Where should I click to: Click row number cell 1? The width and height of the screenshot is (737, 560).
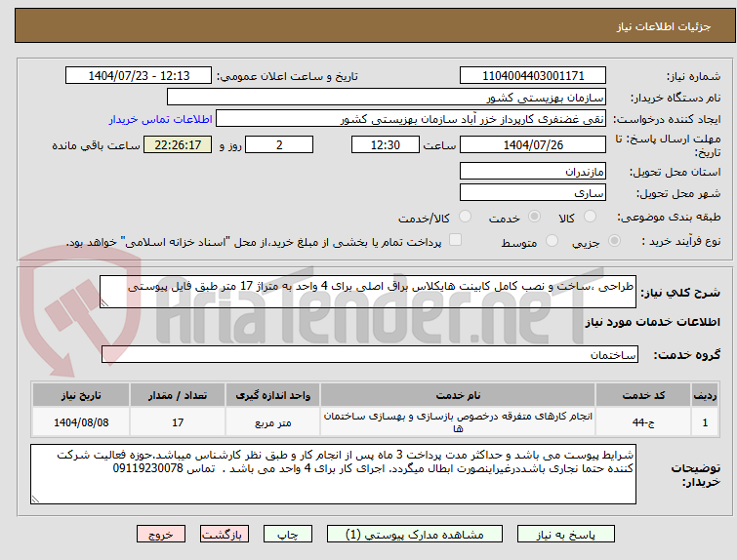tap(705, 422)
